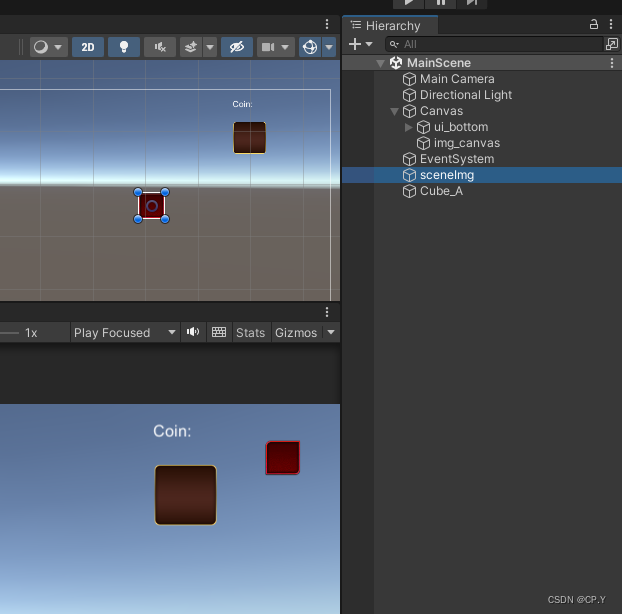Viewport: 622px width, 614px height.
Task: Toggle hidden objects visibility eye icon
Action: click(x=237, y=47)
